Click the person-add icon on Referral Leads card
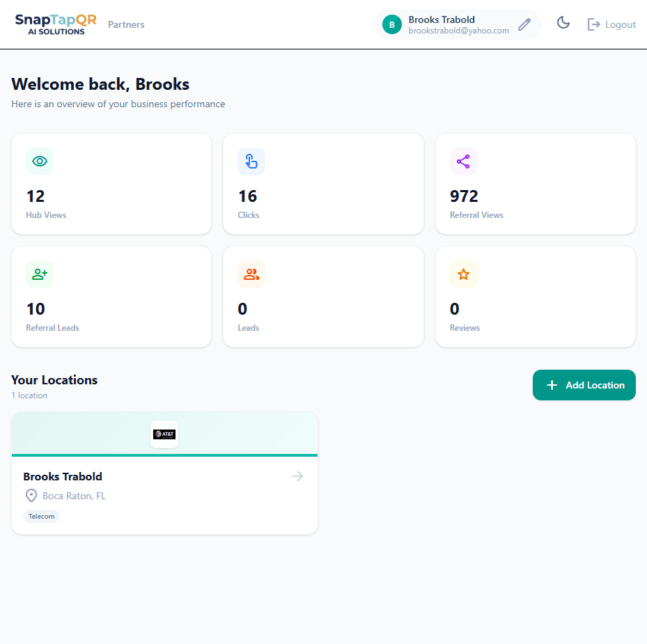Screen dimensions: 647x644 (40, 274)
